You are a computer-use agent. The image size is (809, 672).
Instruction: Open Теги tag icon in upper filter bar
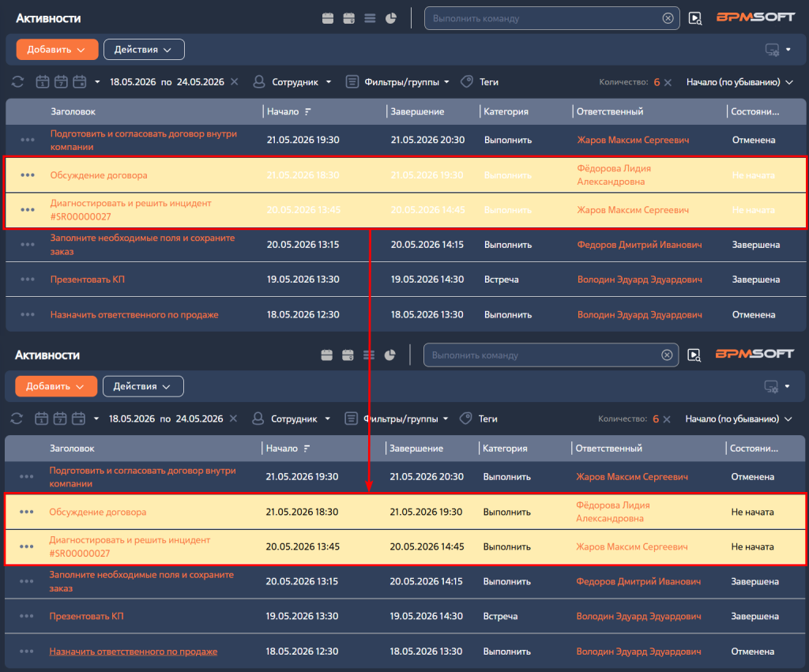tap(467, 82)
